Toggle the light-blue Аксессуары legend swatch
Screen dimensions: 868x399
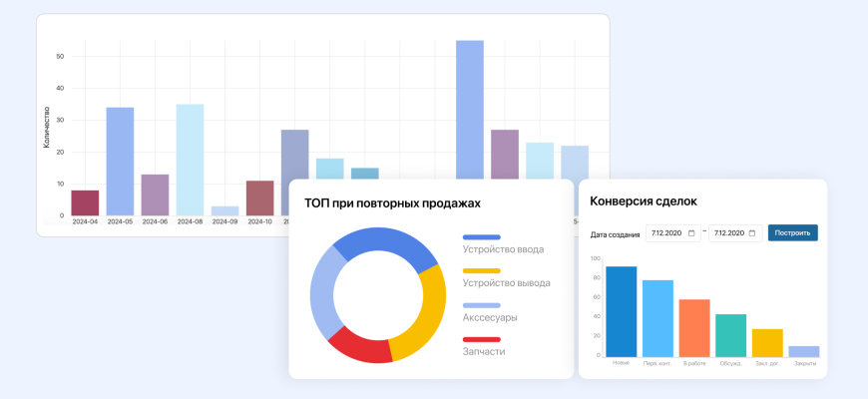click(x=481, y=305)
